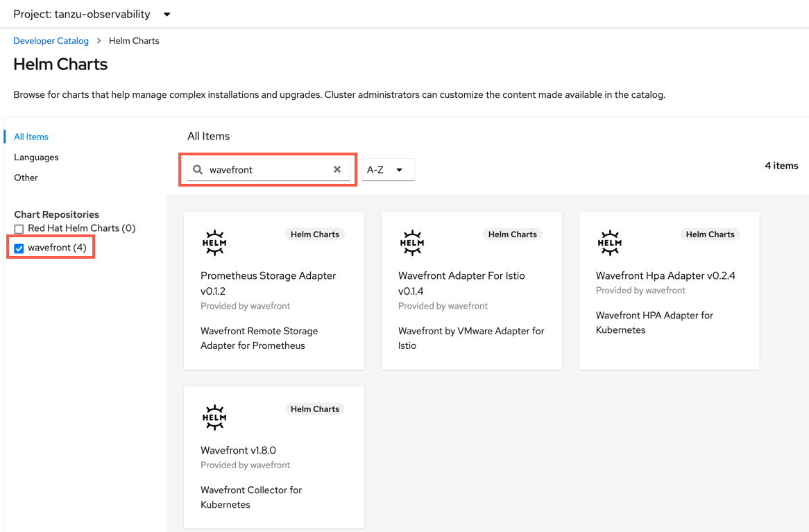
Task: Click 'Provided by wavefront' under Wavefront Adapter For Istio
Action: [x=443, y=306]
